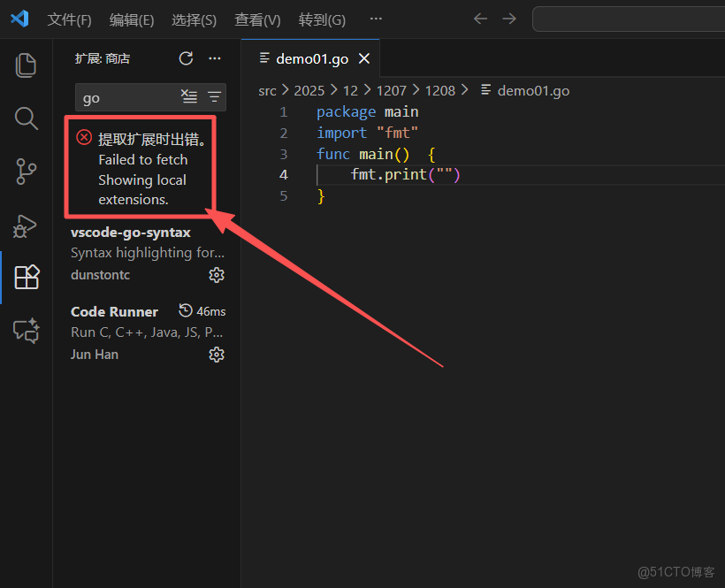The width and height of the screenshot is (725, 588).
Task: Open the 查看 menu
Action: [x=257, y=19]
